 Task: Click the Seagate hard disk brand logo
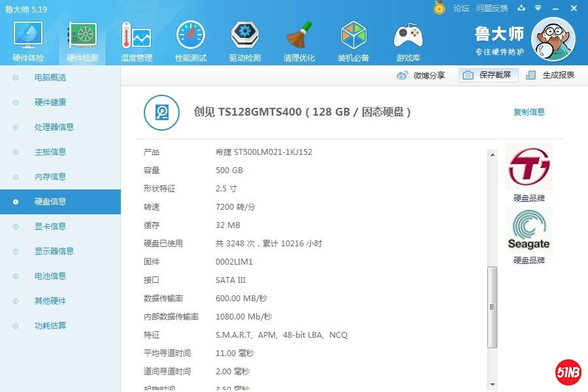pos(529,231)
